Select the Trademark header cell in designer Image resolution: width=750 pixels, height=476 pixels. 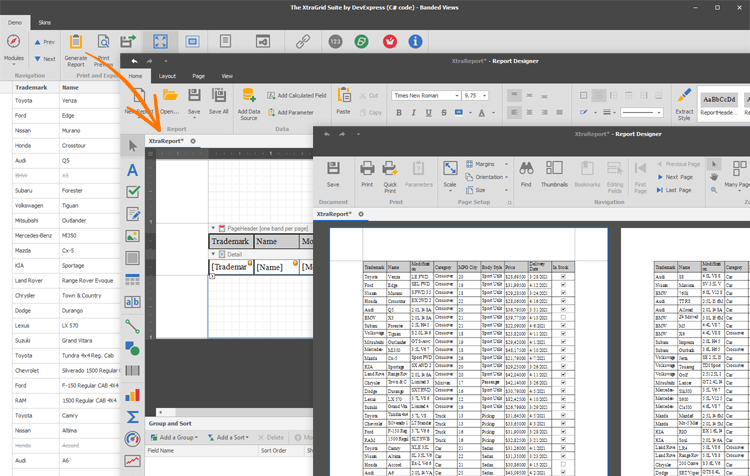[x=231, y=241]
